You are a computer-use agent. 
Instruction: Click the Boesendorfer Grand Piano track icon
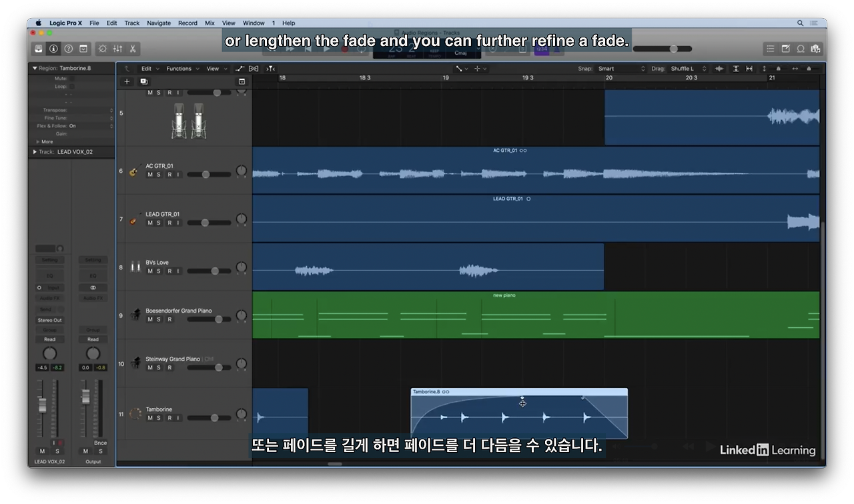pos(135,315)
